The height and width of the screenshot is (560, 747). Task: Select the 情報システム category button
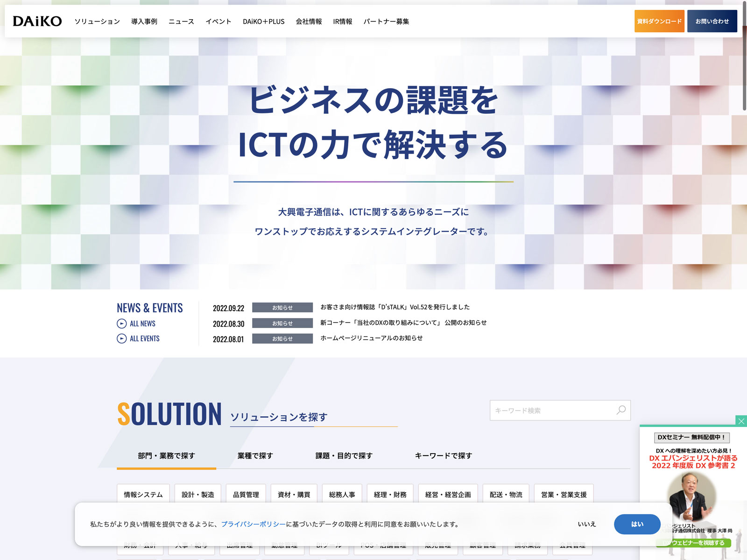[x=143, y=494]
